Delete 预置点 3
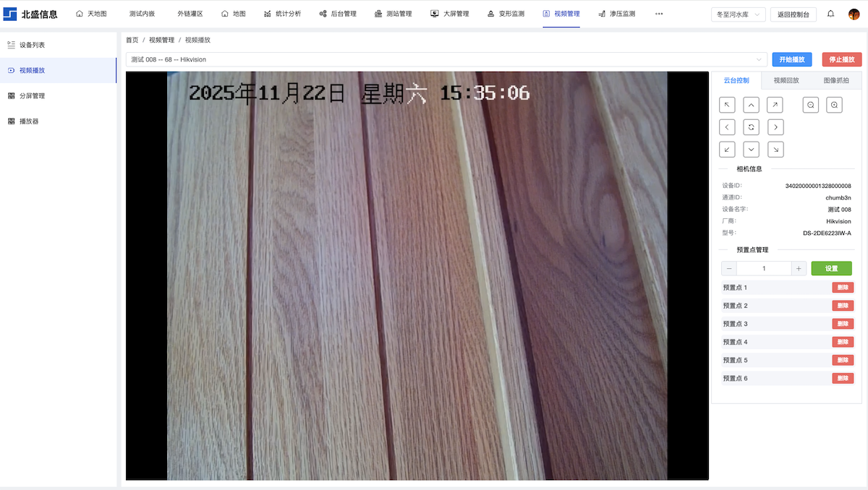 coord(842,324)
